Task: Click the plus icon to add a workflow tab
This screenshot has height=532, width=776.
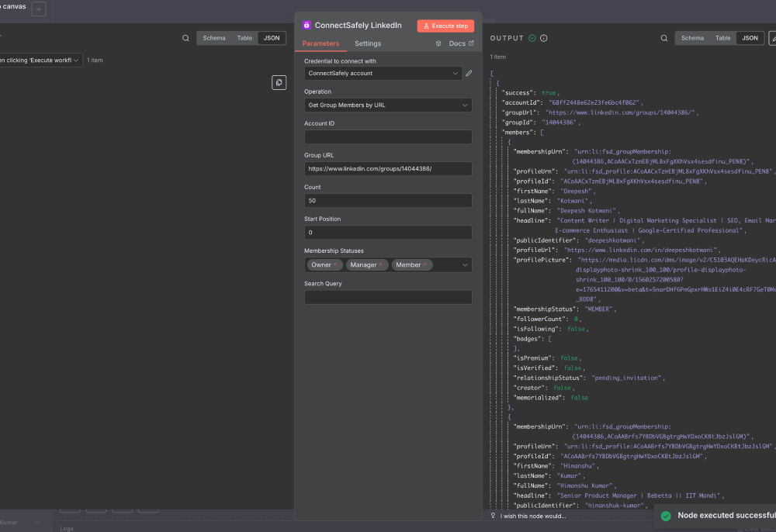Action: pyautogui.click(x=38, y=9)
